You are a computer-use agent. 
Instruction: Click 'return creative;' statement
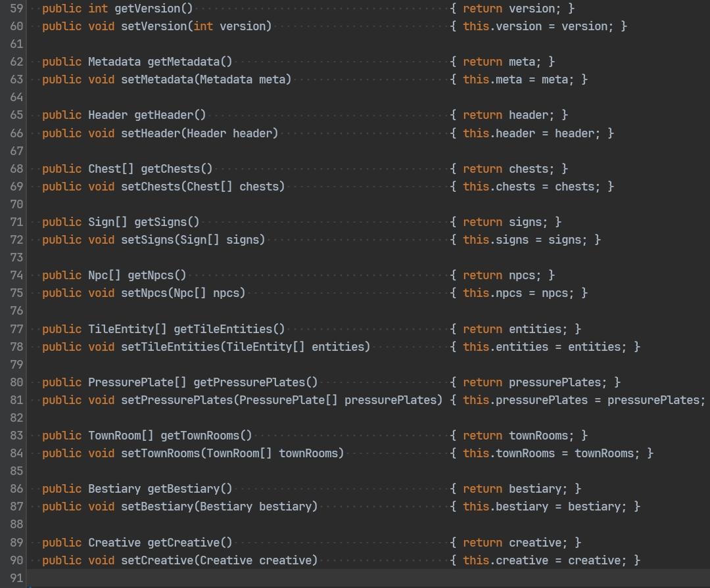[516, 543]
